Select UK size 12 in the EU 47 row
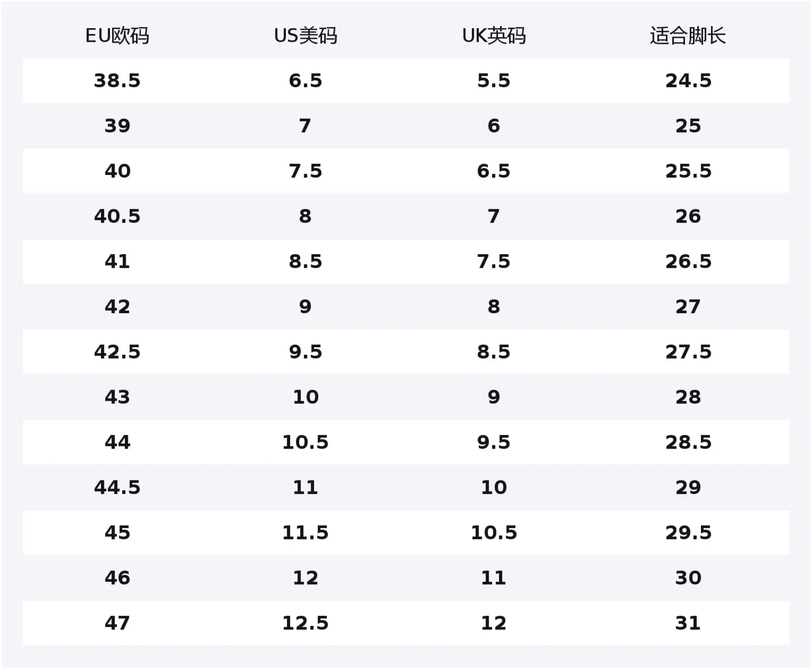Image resolution: width=812 pixels, height=669 pixels. 494,623
